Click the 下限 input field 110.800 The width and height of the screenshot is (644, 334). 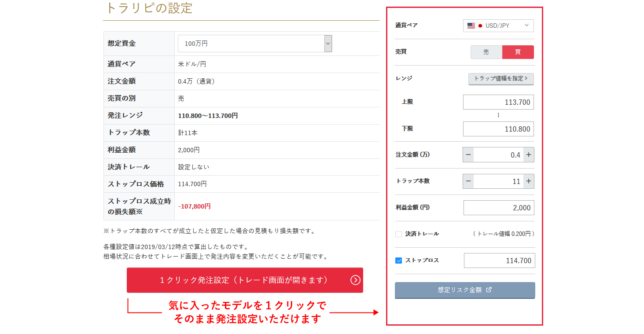(x=498, y=129)
